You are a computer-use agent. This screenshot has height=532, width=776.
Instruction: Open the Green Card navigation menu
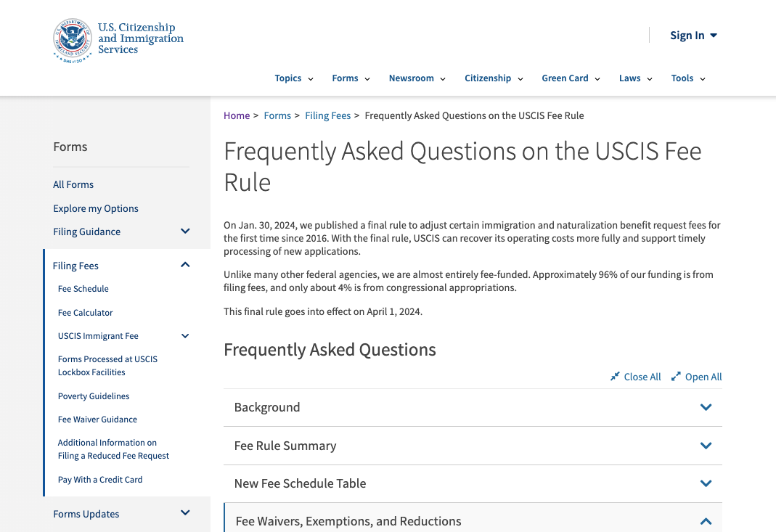tap(571, 78)
